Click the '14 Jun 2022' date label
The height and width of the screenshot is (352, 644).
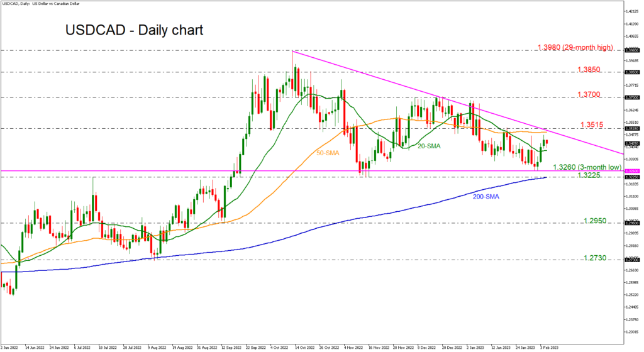point(35,348)
